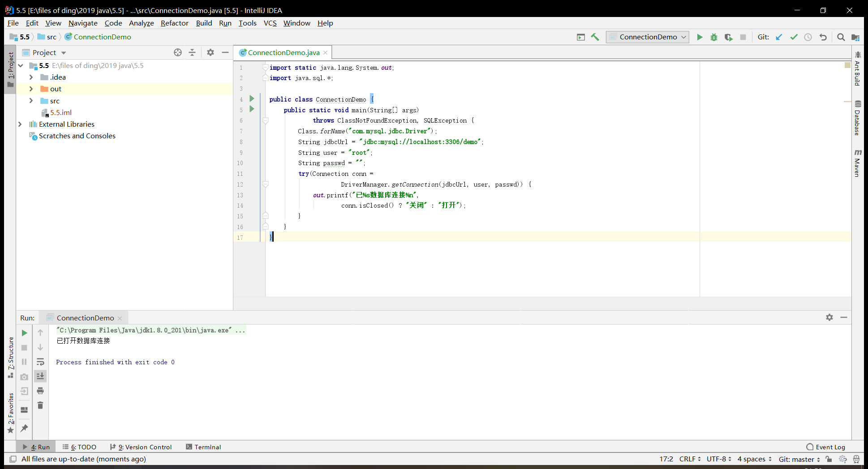Screen dimensions: 868x469
Task: Open the File menu
Action: pos(13,23)
